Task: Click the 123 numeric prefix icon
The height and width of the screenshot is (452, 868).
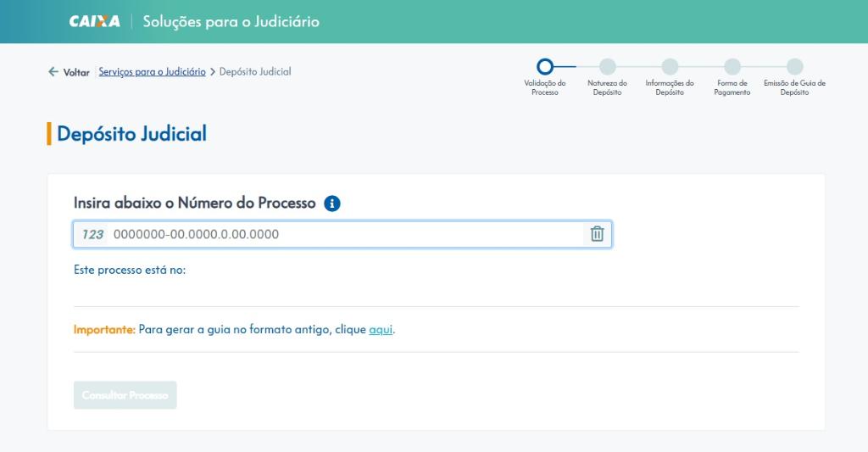Action: (92, 234)
